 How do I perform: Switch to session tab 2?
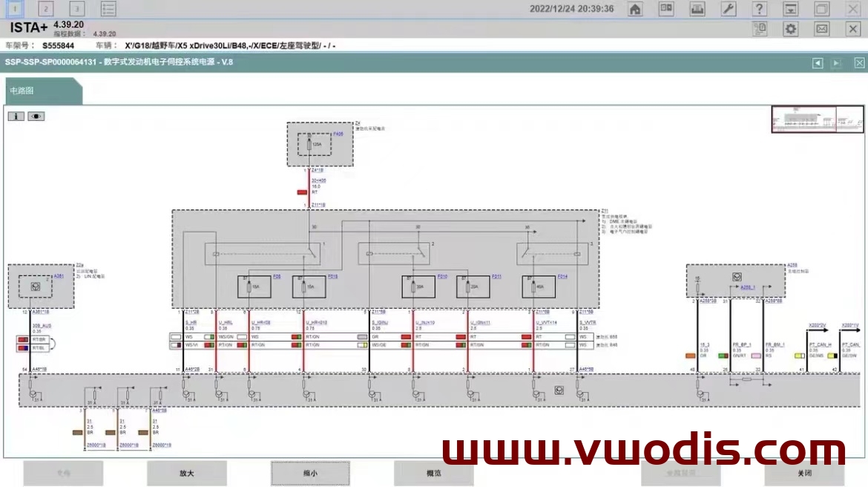pyautogui.click(x=45, y=9)
